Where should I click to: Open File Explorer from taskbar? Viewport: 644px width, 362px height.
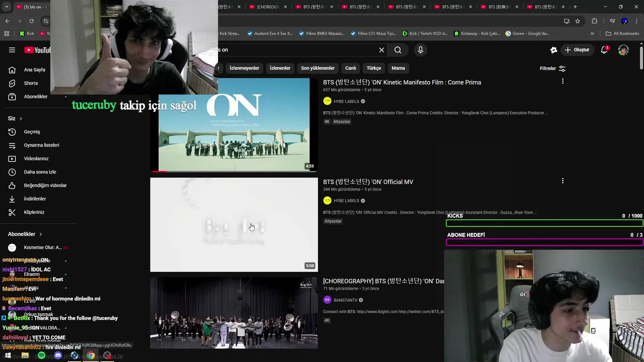(25, 355)
